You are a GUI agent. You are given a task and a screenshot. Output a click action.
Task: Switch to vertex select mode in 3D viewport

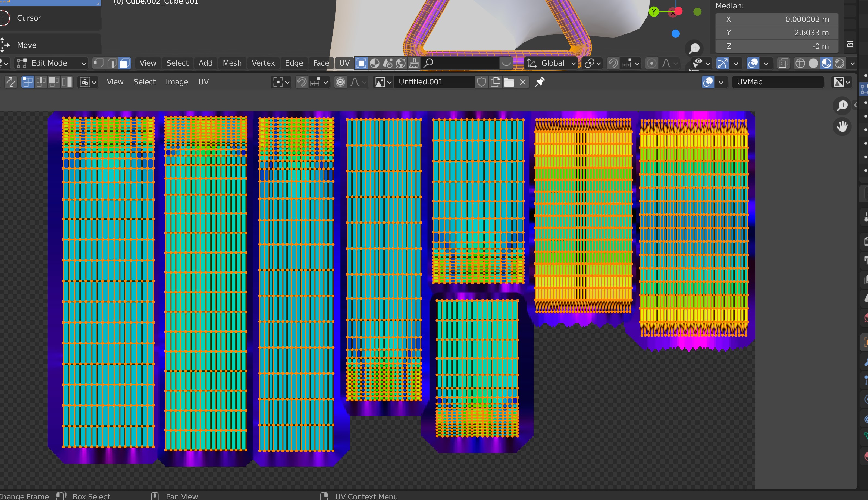pos(99,63)
